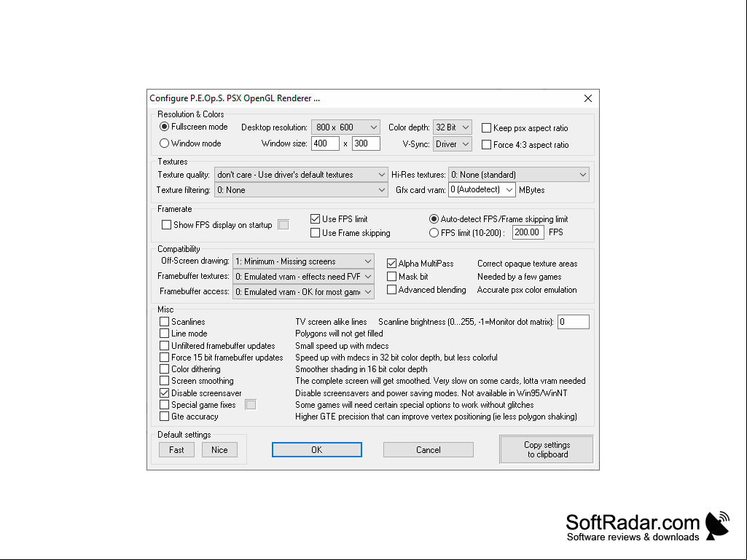Screen dimensions: 747x560
Task: Click the FPS limit value field
Action: tap(528, 232)
